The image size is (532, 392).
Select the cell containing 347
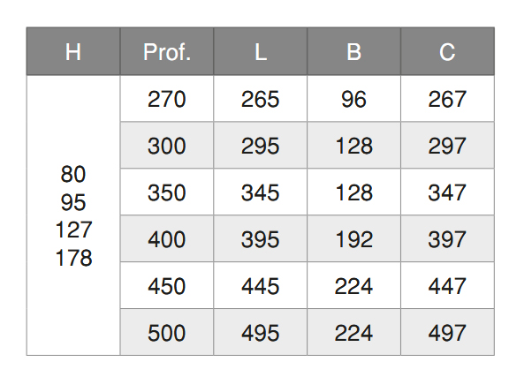447,192
